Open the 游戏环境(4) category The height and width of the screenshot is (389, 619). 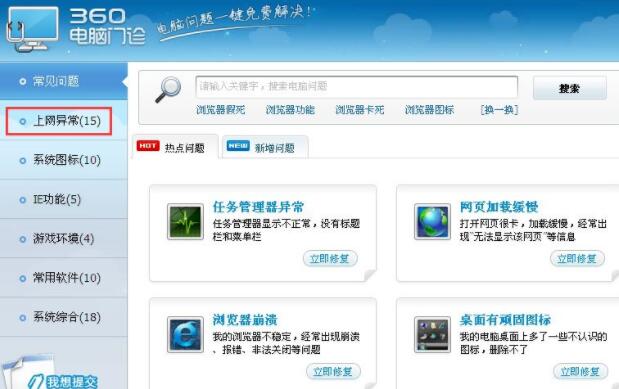64,239
